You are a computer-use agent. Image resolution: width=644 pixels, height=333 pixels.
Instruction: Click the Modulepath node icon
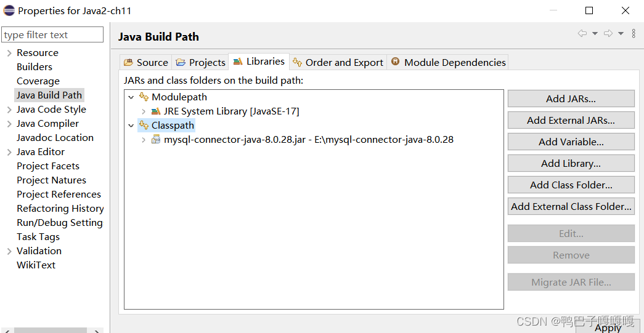point(144,97)
